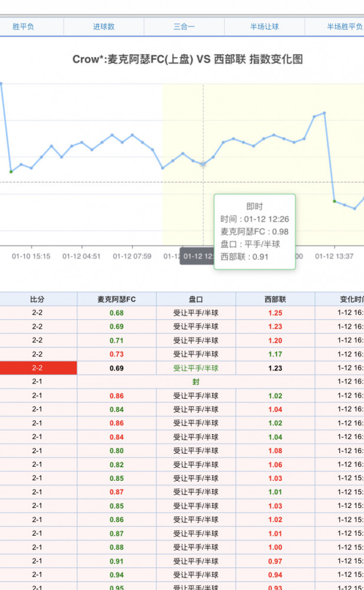Click the green 1.17 odds value

(x=275, y=354)
